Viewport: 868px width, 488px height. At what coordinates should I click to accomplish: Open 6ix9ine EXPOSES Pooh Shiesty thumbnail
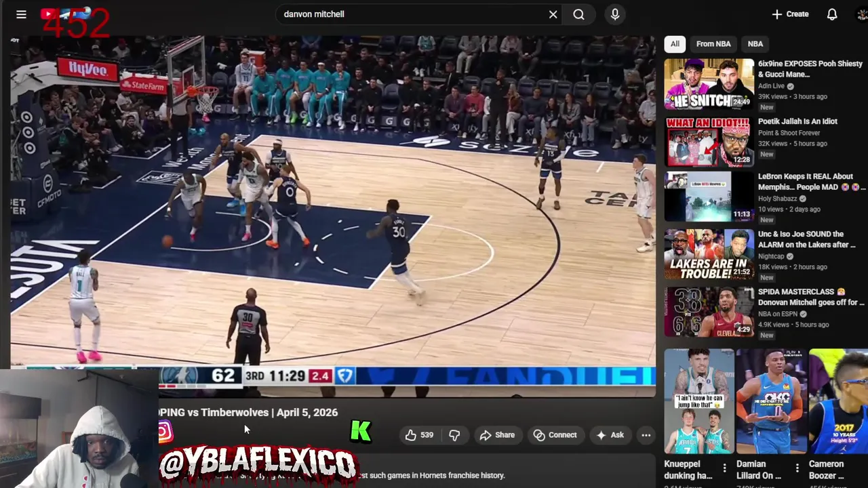pyautogui.click(x=709, y=84)
